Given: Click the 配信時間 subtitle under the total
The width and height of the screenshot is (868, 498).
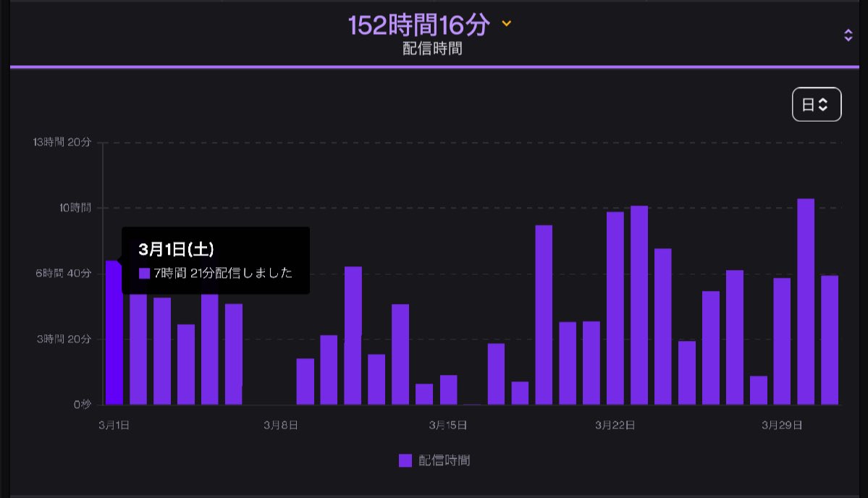Looking at the screenshot, I should pyautogui.click(x=432, y=48).
